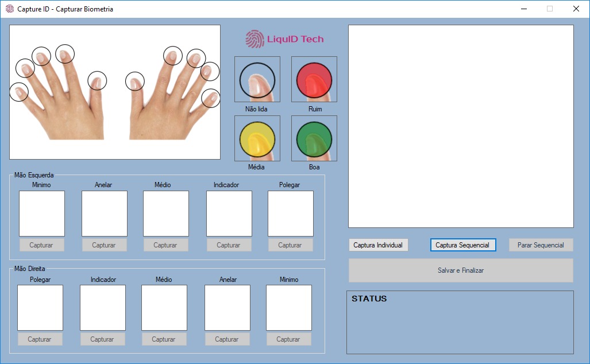Viewport: 590px width, 364px height.
Task: Click the circle on the right hand's thumb
Action: [x=134, y=81]
